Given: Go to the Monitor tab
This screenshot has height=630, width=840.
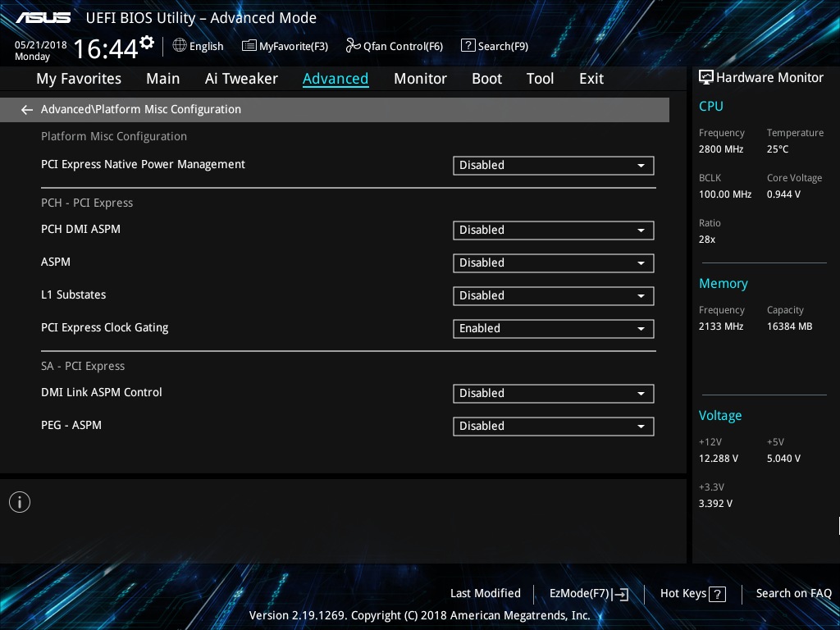Looking at the screenshot, I should coord(420,79).
